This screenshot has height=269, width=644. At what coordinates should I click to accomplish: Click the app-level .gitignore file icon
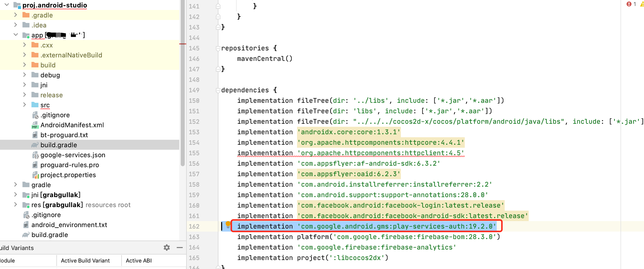35,115
